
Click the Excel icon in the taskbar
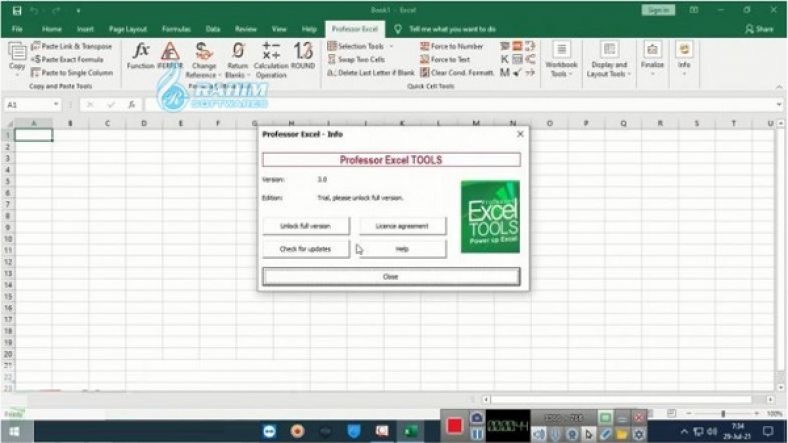(411, 431)
